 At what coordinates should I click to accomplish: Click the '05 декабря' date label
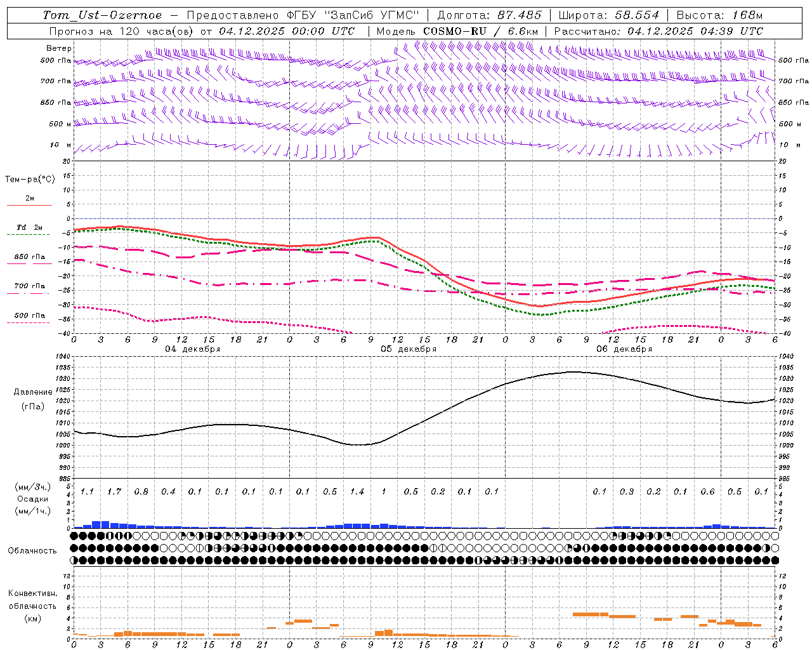(409, 349)
